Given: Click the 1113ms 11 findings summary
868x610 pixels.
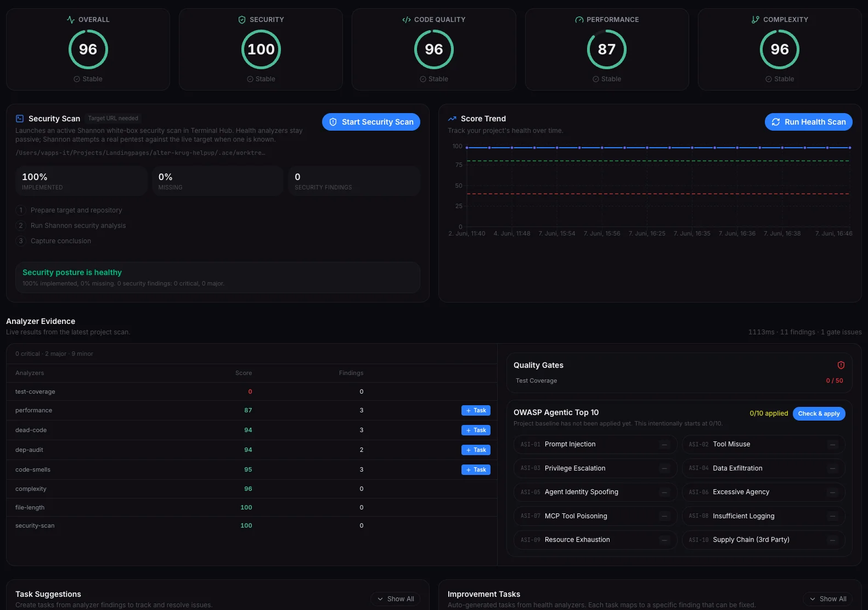Looking at the screenshot, I should tap(805, 332).
